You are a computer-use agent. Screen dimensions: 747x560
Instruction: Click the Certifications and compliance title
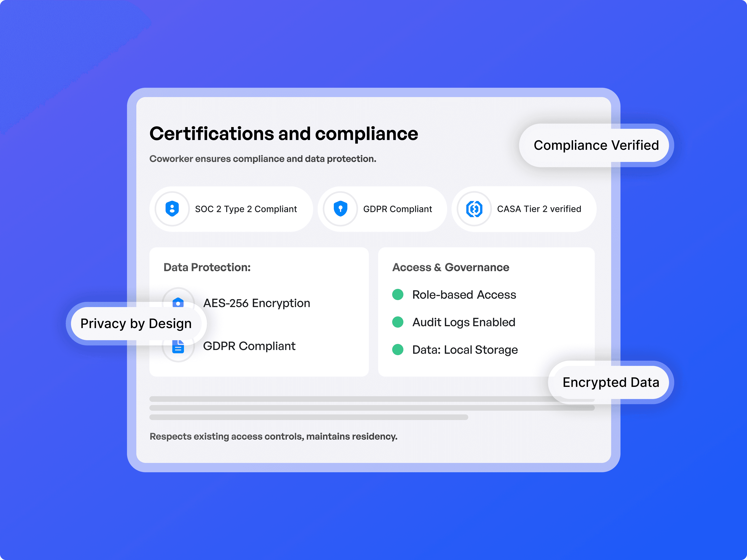(x=284, y=134)
